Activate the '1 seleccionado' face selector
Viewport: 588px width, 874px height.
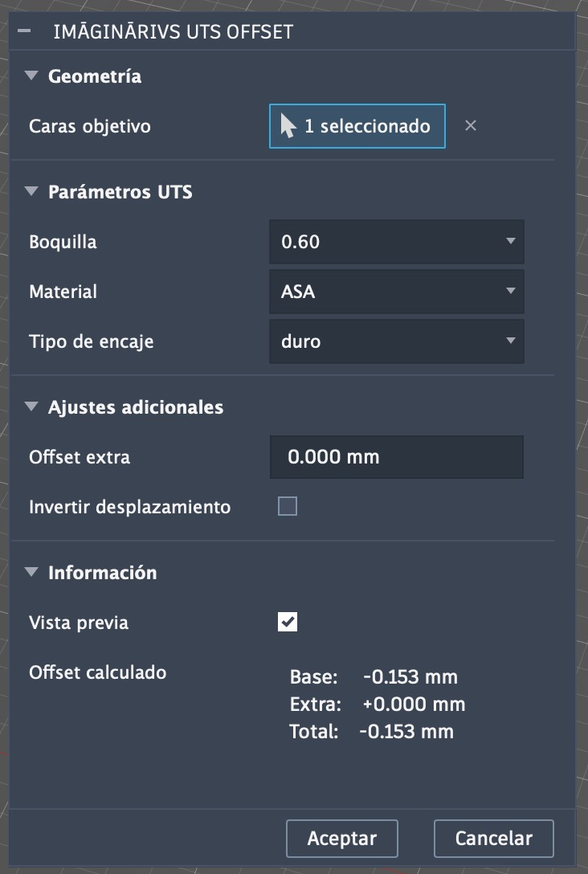click(357, 126)
